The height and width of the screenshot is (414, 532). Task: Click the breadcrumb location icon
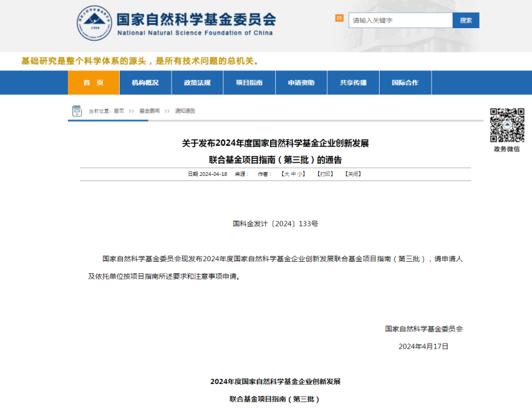[x=77, y=111]
